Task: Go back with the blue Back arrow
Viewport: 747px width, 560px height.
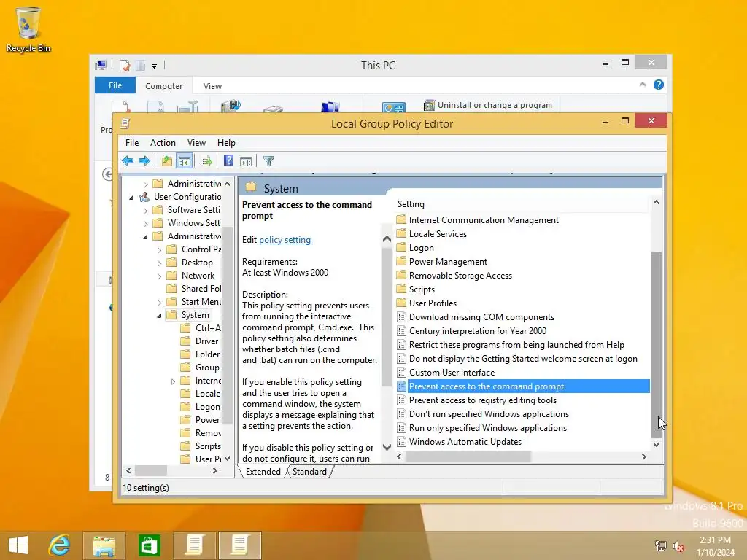Action: [128, 161]
